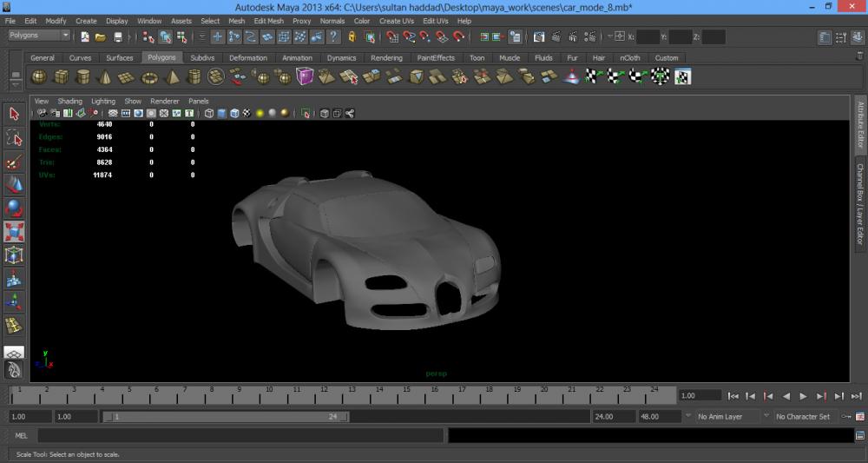Open the Shading panel menu
This screenshot has width=868, height=463.
(x=69, y=101)
